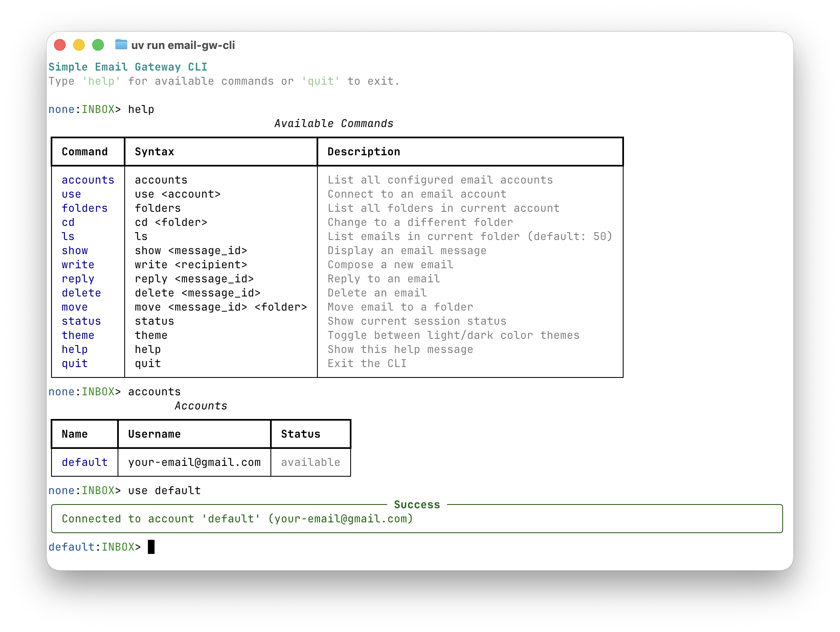The height and width of the screenshot is (632, 840).
Task: Click 'Display an email message' description
Action: [x=407, y=250]
